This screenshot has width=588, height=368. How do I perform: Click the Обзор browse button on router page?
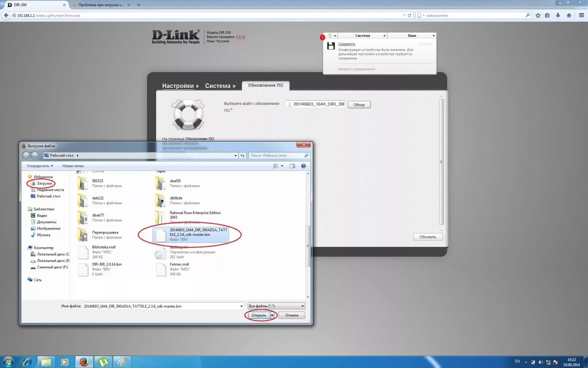pyautogui.click(x=359, y=104)
